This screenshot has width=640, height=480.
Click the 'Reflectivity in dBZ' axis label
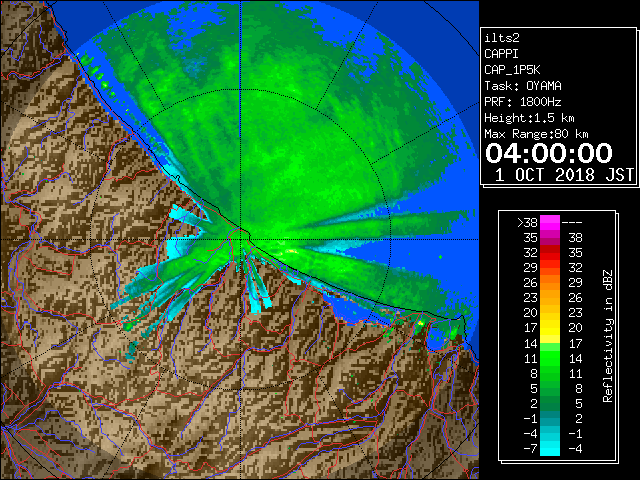[608, 336]
